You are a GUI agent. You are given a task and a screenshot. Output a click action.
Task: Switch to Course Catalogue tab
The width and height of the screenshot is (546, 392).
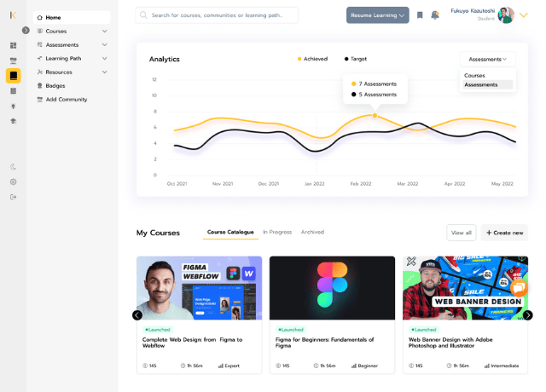[230, 232]
